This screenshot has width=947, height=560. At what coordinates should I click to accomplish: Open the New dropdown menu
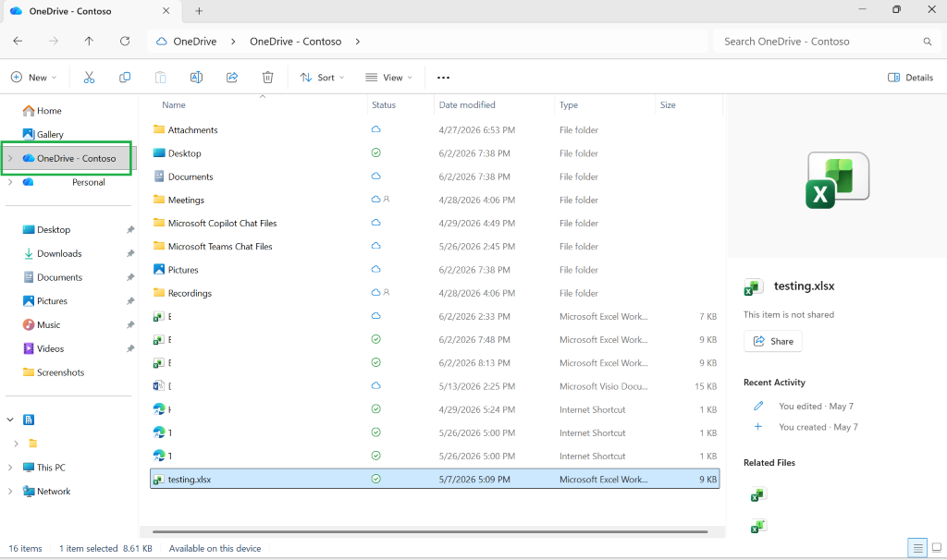34,78
